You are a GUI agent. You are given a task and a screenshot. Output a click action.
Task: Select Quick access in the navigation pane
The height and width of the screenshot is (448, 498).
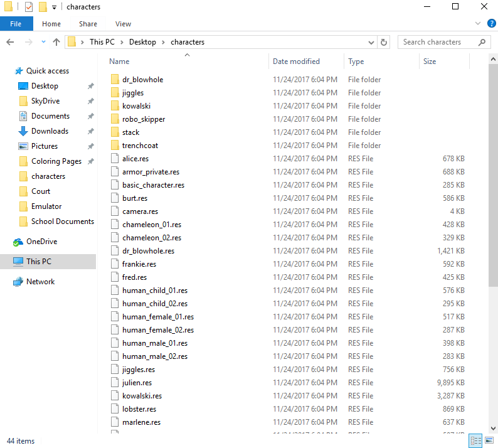click(47, 71)
